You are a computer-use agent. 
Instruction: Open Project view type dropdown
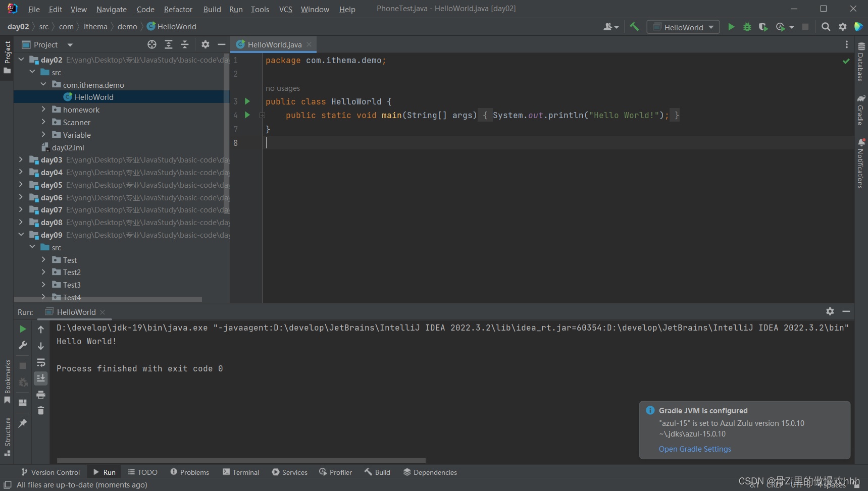(70, 44)
